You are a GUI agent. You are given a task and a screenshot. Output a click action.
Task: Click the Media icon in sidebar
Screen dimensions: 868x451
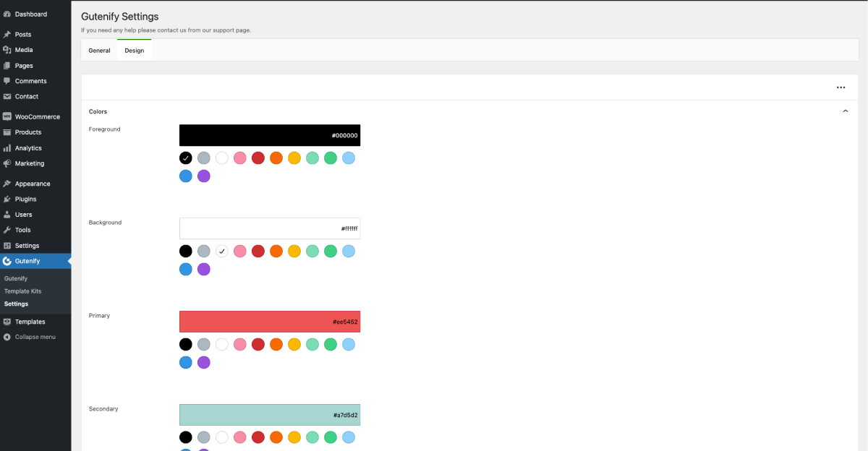coord(7,50)
